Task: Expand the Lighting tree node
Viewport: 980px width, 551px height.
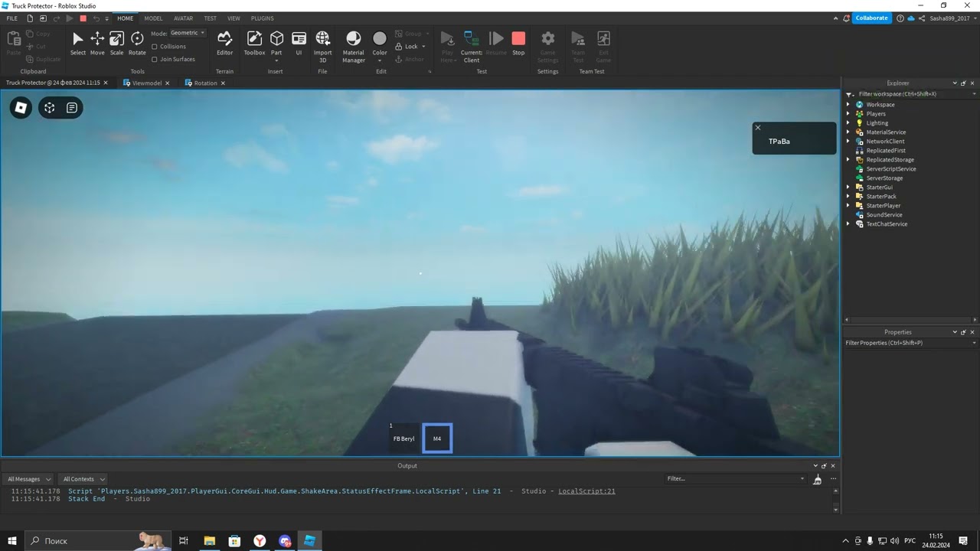Action: (x=848, y=123)
